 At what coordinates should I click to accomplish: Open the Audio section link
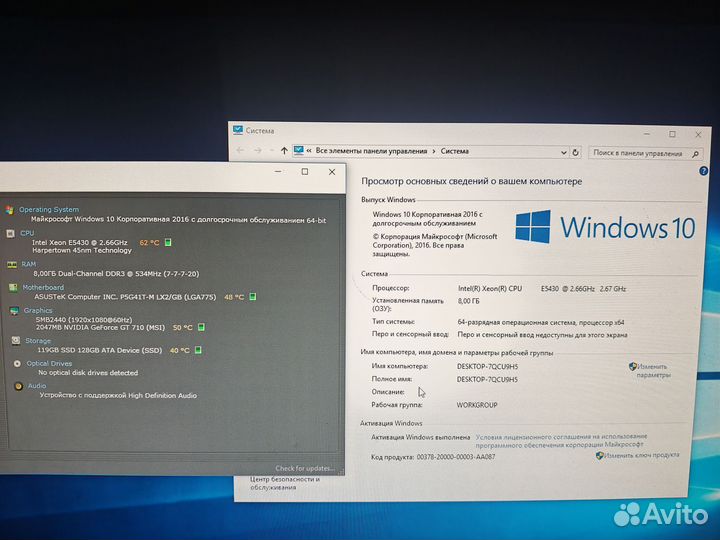[37, 386]
